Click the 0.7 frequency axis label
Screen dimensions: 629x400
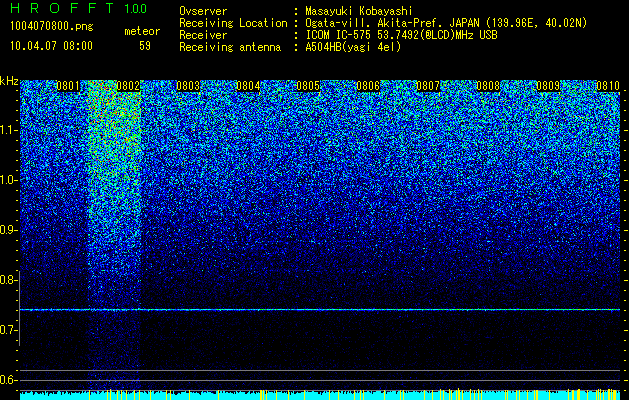[x=8, y=330]
